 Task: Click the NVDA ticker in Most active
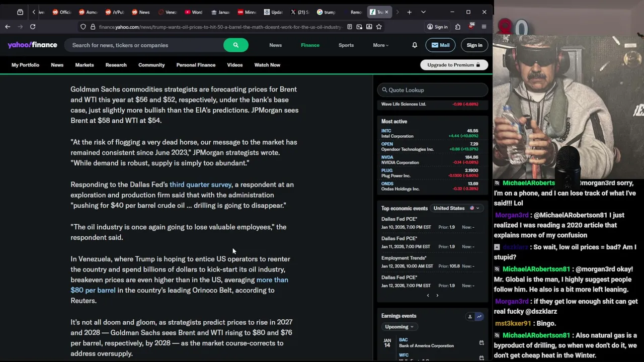pyautogui.click(x=387, y=157)
